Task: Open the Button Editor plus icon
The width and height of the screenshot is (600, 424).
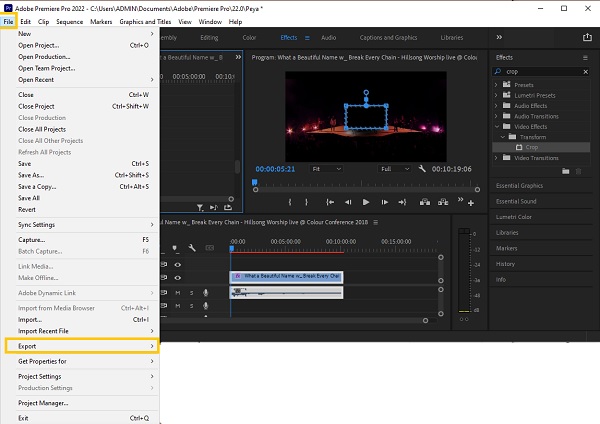Action: tap(471, 203)
